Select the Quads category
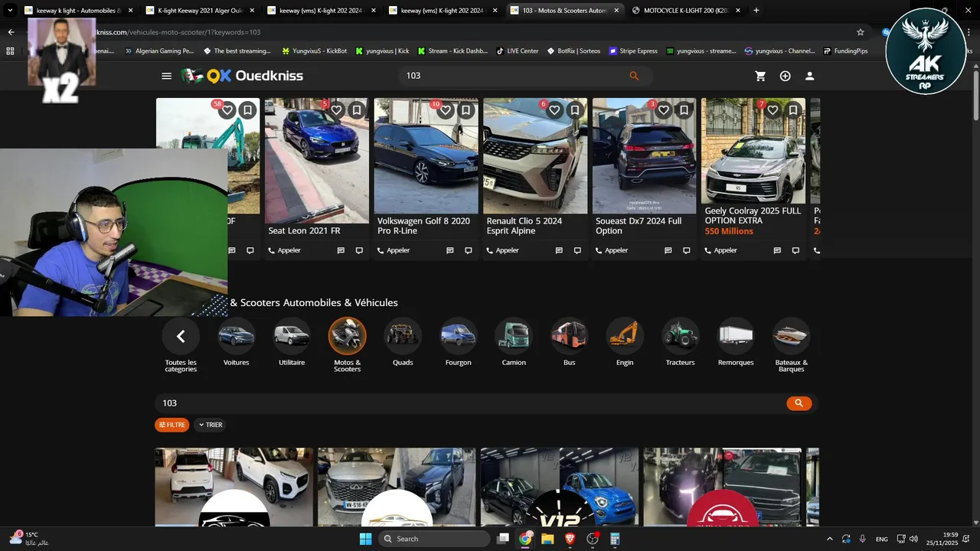The height and width of the screenshot is (551, 980). (403, 342)
